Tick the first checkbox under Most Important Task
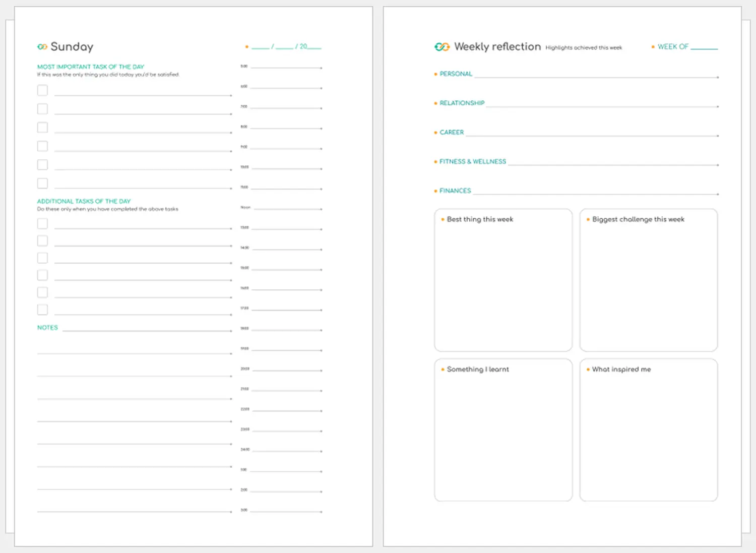Screen dimensions: 756x553 (42, 90)
